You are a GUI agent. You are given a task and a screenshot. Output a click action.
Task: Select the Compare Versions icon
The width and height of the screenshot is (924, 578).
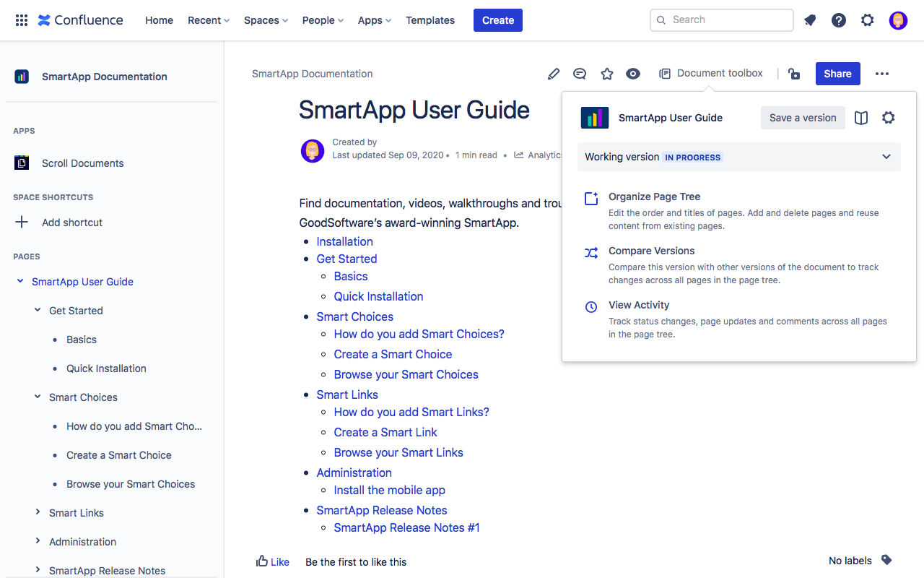tap(591, 253)
